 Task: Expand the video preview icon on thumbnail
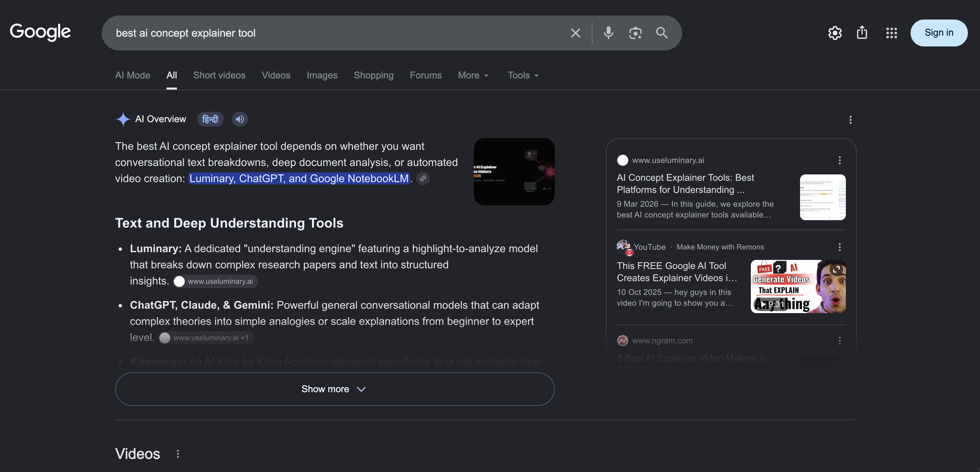tap(836, 269)
